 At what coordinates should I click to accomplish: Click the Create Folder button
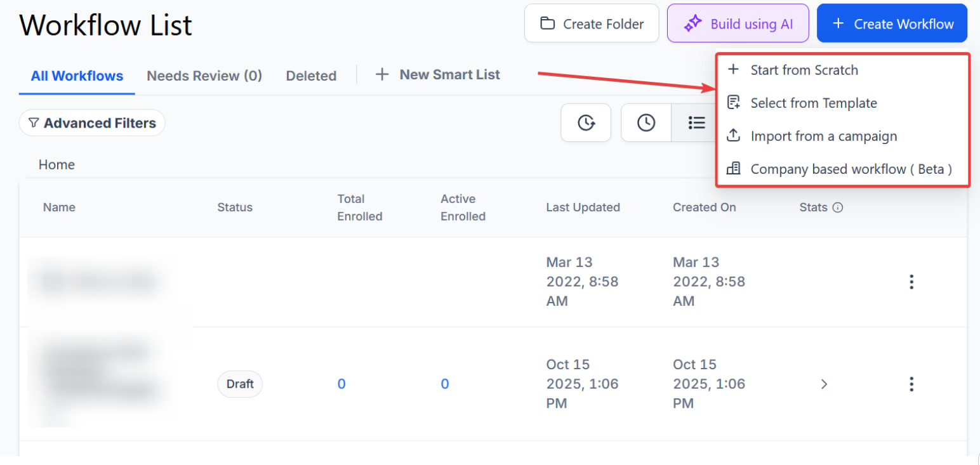[x=592, y=24]
